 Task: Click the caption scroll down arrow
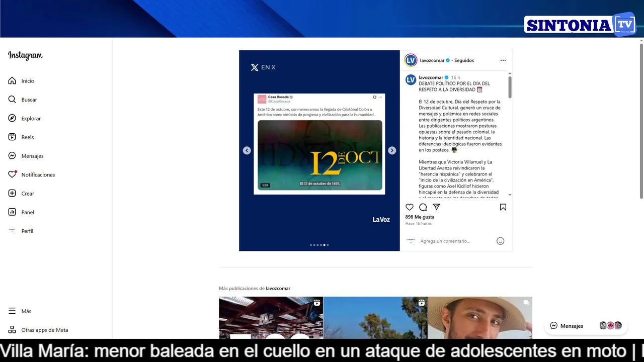[510, 195]
